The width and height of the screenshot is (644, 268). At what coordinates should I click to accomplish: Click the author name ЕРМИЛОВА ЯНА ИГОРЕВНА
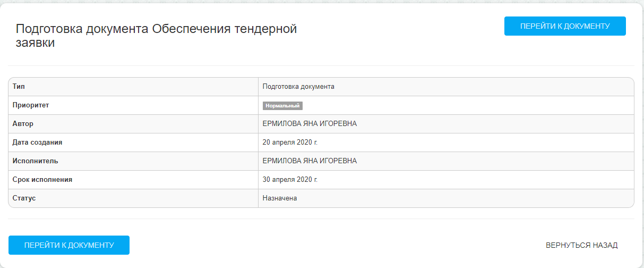[x=310, y=124]
